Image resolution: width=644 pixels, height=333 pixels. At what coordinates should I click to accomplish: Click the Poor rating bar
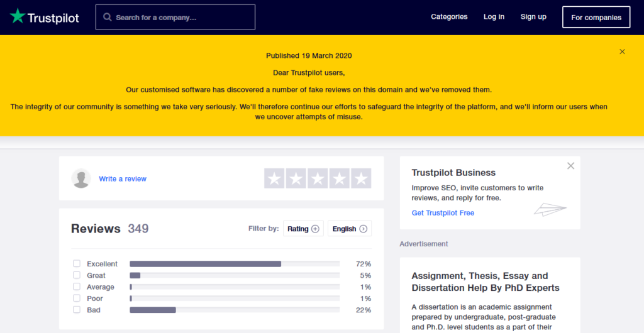click(x=235, y=298)
